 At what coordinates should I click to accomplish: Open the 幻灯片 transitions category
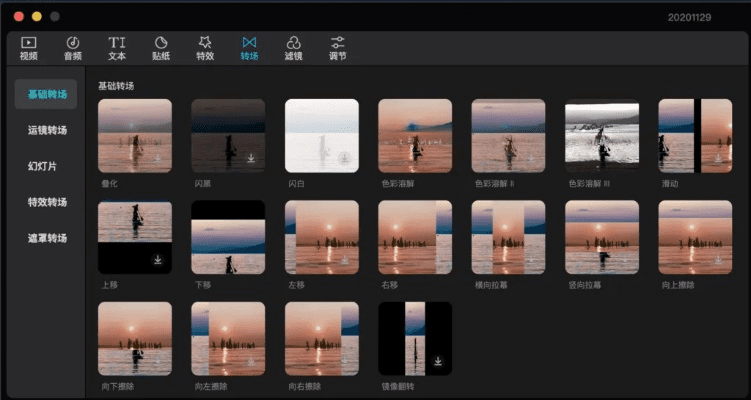point(42,166)
